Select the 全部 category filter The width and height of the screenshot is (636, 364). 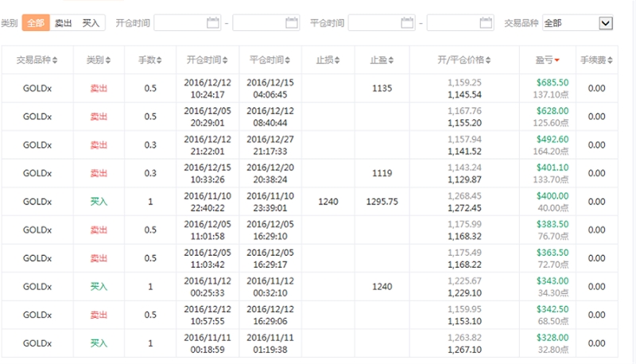36,23
